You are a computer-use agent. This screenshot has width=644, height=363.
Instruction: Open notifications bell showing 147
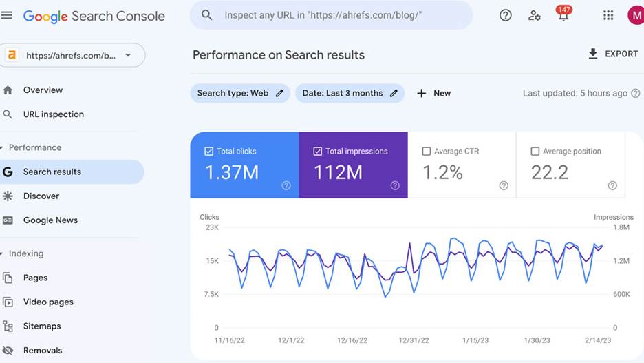coord(563,15)
